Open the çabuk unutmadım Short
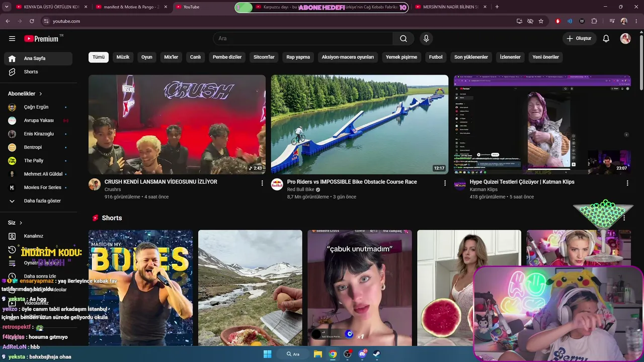Image resolution: width=644 pixels, height=362 pixels. pos(360,288)
